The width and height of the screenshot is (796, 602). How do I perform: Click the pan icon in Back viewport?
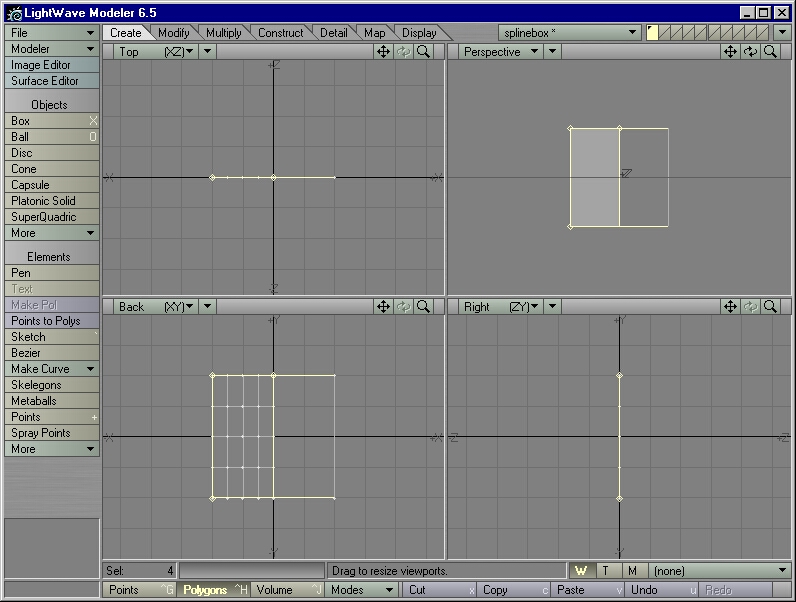click(383, 307)
